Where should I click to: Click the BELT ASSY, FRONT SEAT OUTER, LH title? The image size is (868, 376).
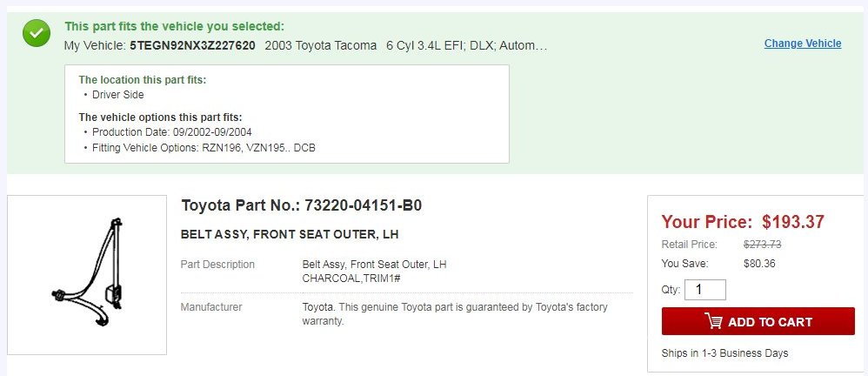click(290, 235)
